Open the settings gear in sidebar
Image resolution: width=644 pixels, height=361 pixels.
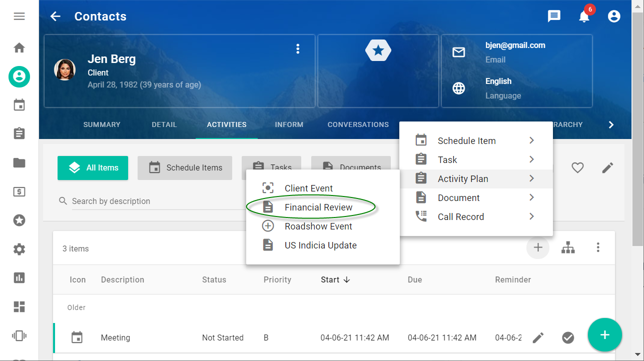click(19, 249)
